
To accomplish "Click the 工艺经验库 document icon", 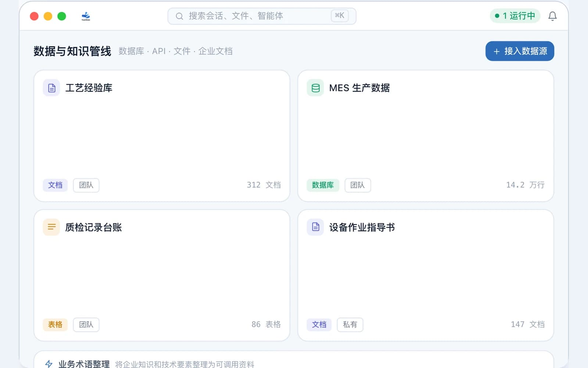I will tap(51, 88).
